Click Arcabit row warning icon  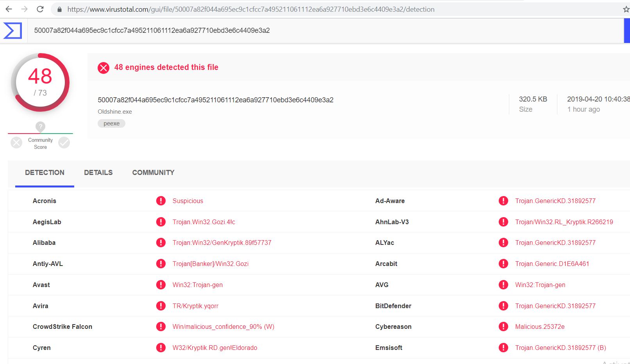point(503,264)
